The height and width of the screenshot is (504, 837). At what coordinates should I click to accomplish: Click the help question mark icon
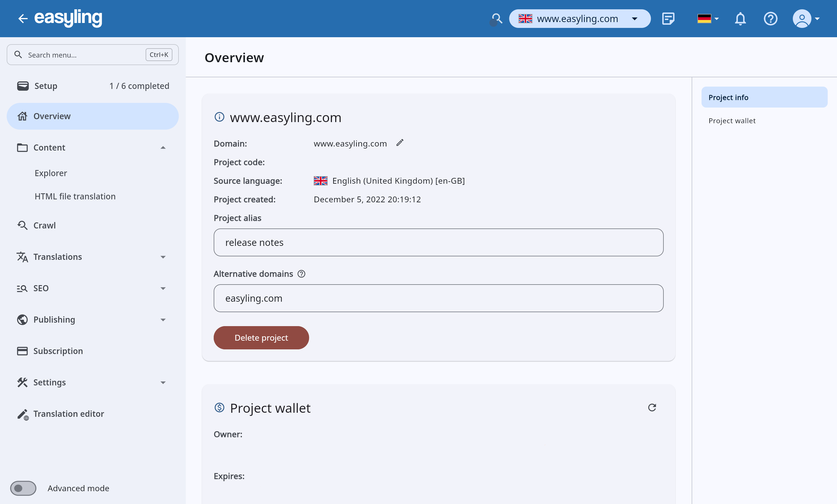(x=770, y=18)
